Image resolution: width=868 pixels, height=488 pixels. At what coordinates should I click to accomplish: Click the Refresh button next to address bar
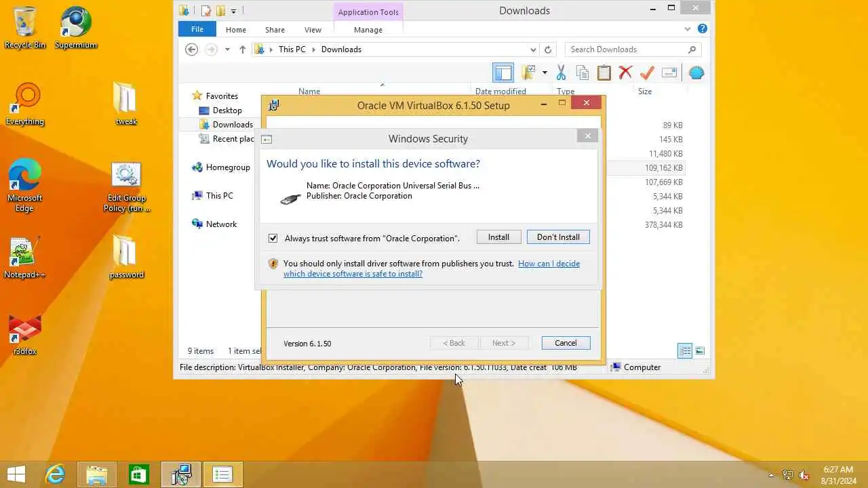(x=548, y=49)
